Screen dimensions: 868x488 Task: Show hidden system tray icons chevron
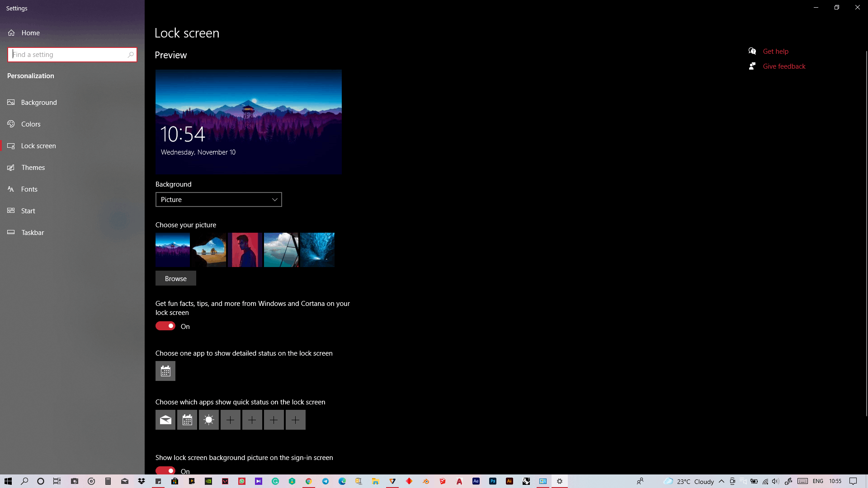(722, 481)
